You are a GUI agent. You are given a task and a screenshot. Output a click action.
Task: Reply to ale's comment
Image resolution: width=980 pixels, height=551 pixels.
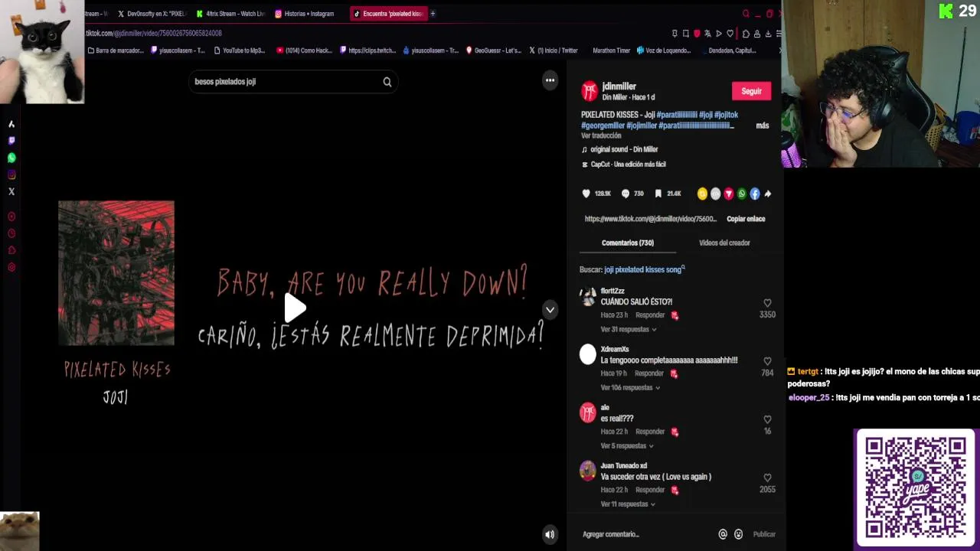[x=650, y=432]
